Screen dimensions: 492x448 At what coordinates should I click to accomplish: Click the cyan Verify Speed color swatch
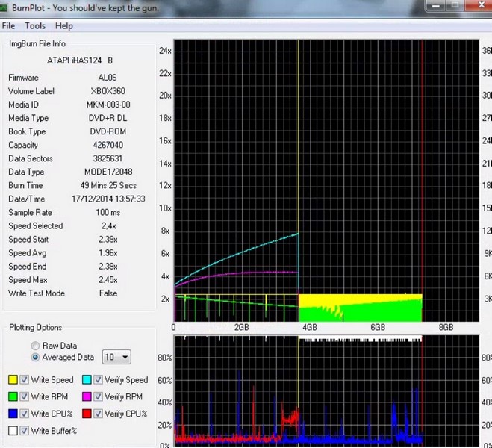86,380
